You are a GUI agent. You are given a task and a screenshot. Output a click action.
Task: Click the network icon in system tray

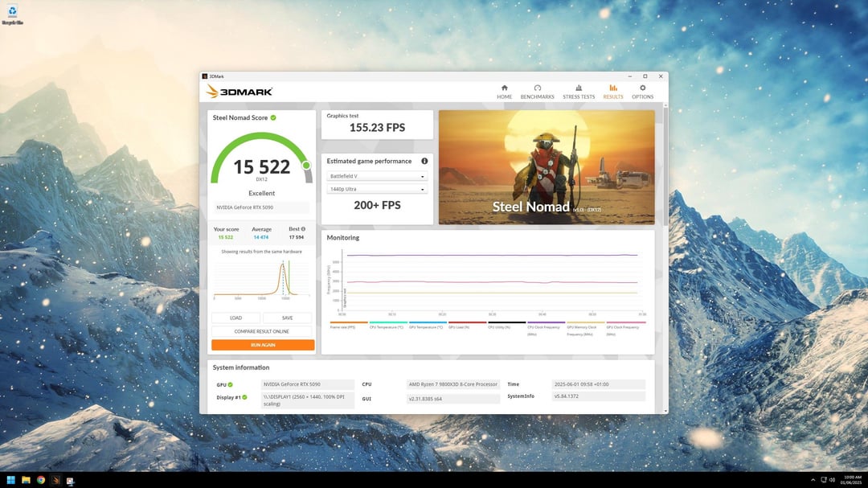point(824,480)
